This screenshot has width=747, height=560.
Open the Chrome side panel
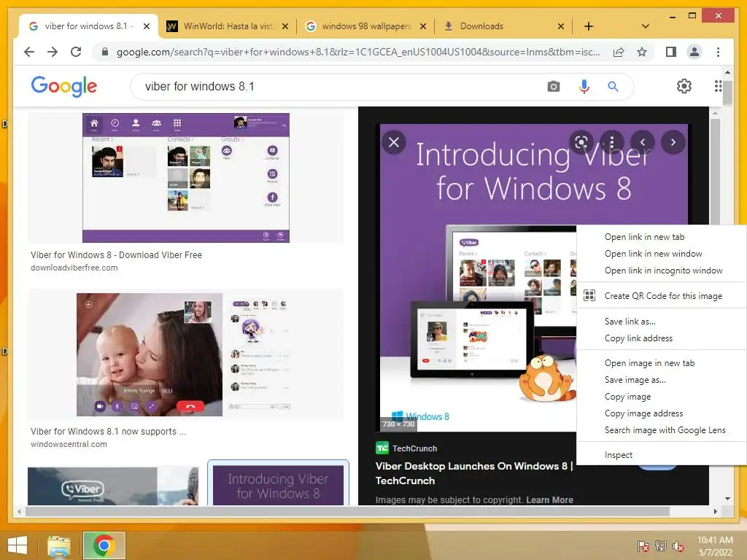click(671, 52)
